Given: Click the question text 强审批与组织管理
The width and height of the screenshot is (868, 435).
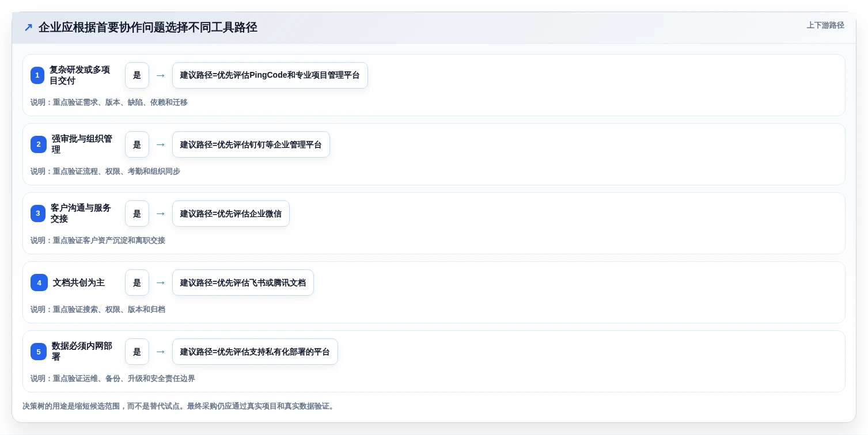Looking at the screenshot, I should pyautogui.click(x=82, y=144).
